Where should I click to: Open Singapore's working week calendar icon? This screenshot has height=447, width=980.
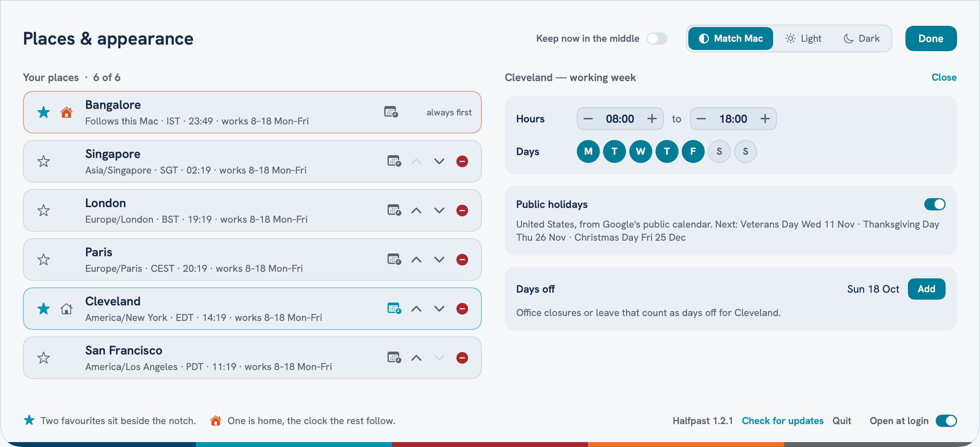coord(394,161)
